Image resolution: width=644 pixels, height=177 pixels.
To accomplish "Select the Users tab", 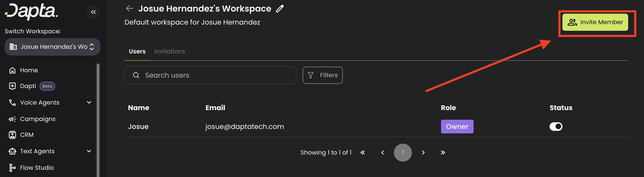I will pyautogui.click(x=137, y=52).
